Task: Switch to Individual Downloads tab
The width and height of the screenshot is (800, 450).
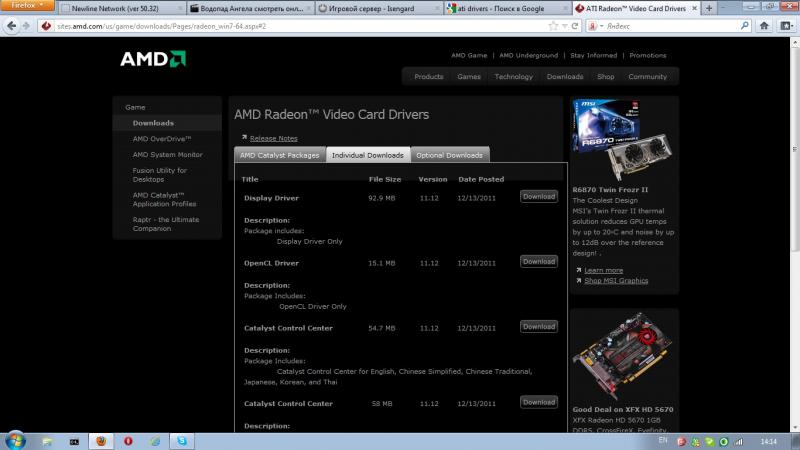Action: [368, 155]
